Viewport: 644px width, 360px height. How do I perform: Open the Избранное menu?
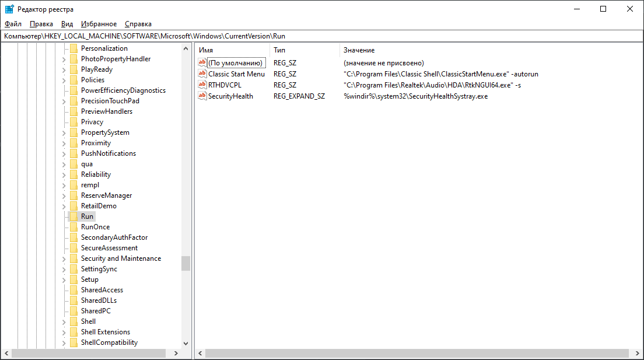pos(99,24)
